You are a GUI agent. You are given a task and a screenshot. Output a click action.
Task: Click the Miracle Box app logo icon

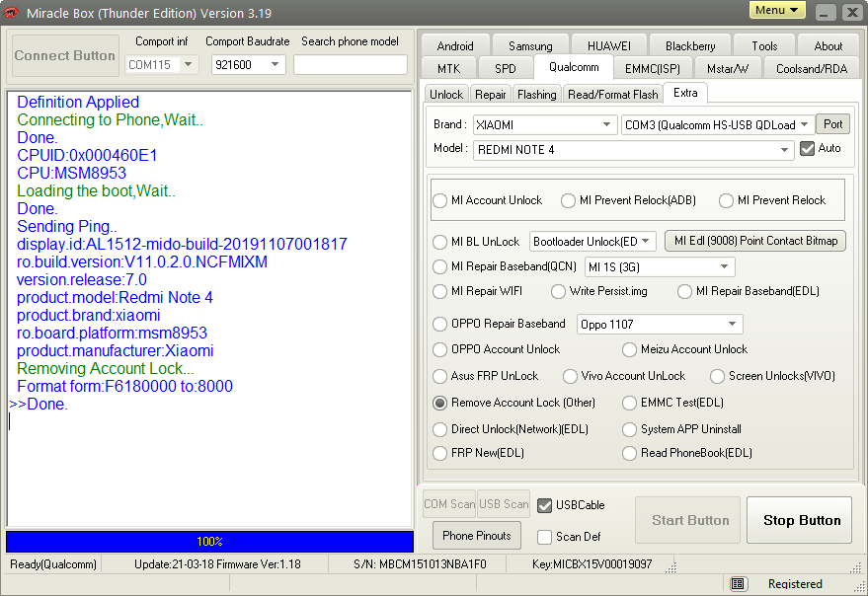coord(11,12)
